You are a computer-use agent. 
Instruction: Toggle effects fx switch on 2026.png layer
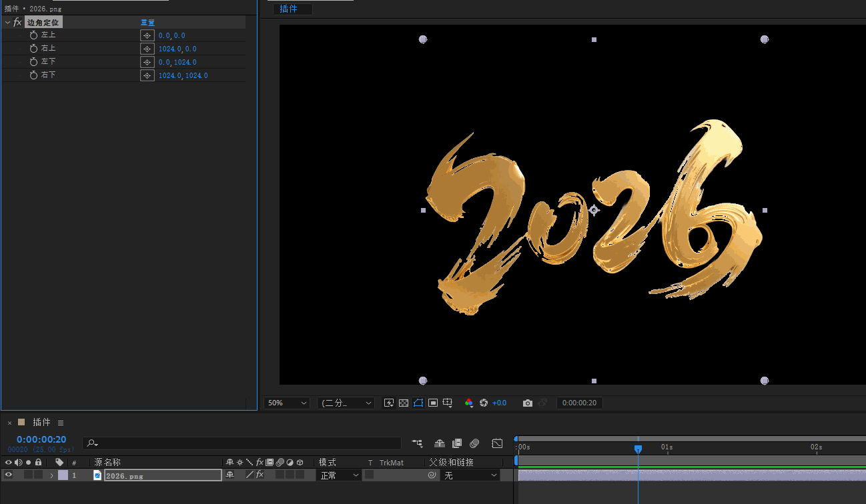tap(260, 475)
